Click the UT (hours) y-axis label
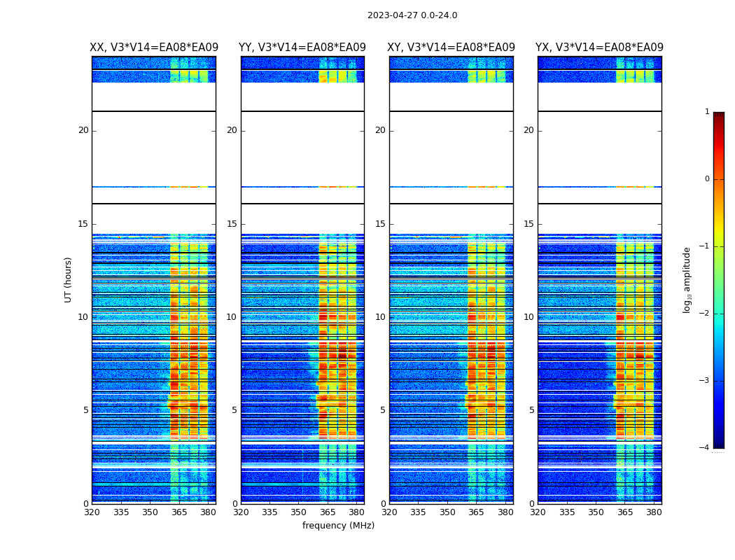The height and width of the screenshot is (560, 735). (x=69, y=279)
